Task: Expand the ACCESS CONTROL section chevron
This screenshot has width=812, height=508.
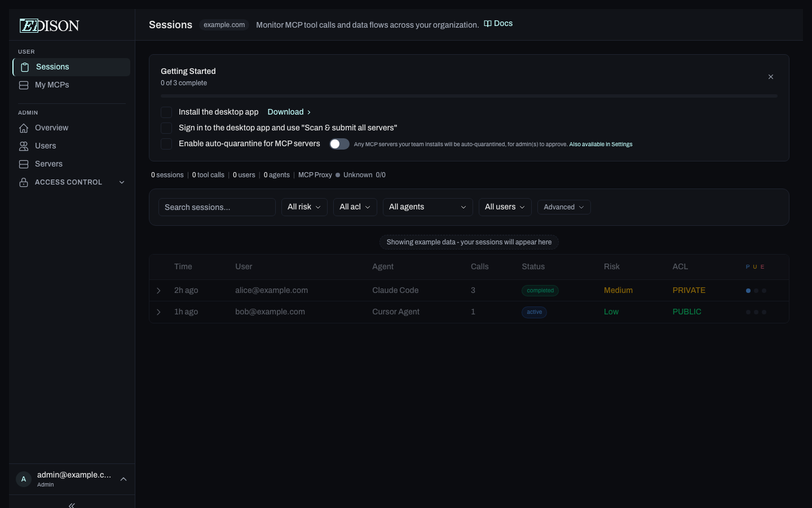Action: coord(121,182)
